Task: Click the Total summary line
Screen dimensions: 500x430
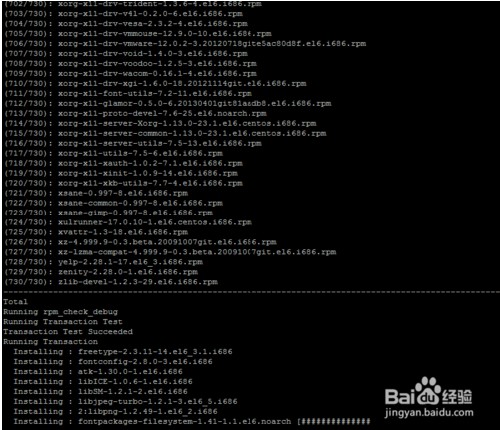Action: [x=15, y=302]
